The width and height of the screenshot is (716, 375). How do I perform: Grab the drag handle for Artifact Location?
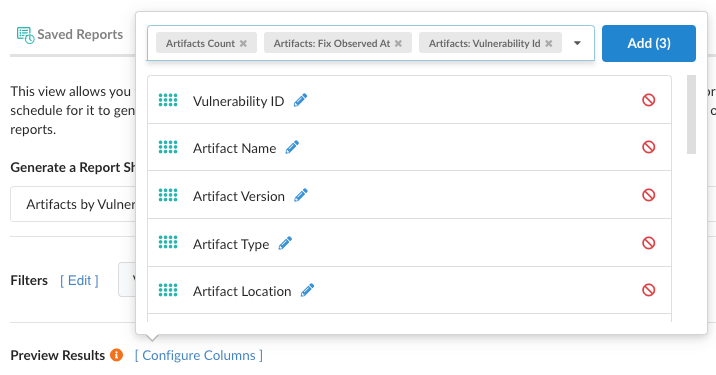[168, 290]
